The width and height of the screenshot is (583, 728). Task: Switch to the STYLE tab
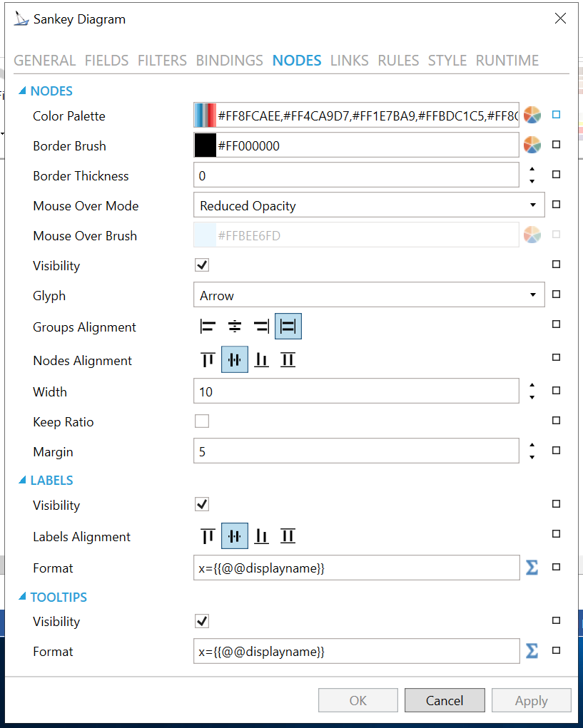[x=447, y=61]
